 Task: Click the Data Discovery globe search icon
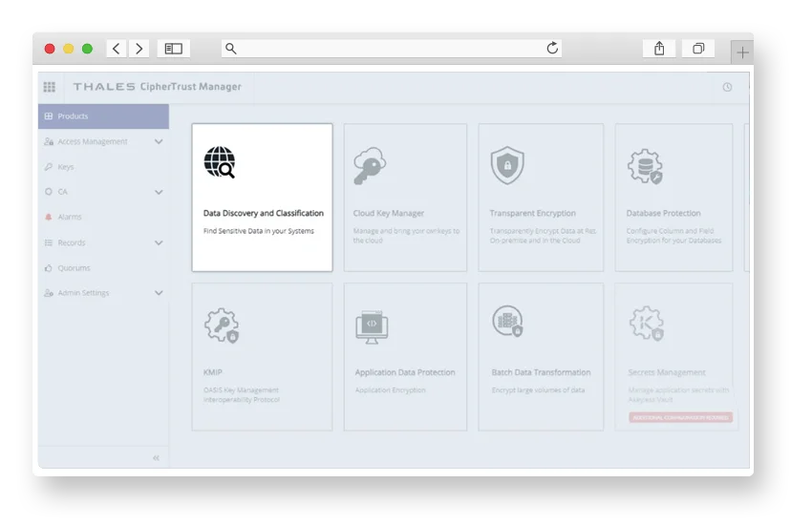coord(220,163)
